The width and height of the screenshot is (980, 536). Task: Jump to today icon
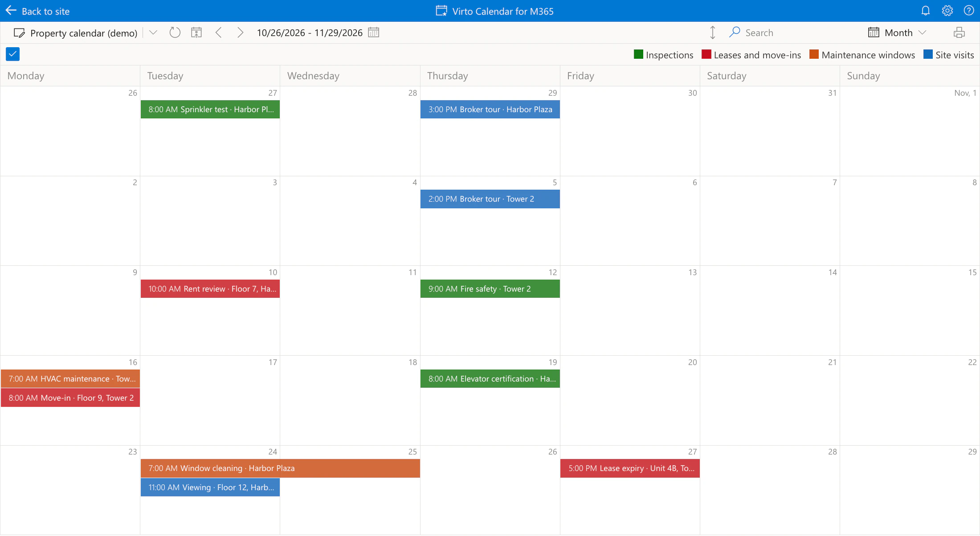click(196, 32)
